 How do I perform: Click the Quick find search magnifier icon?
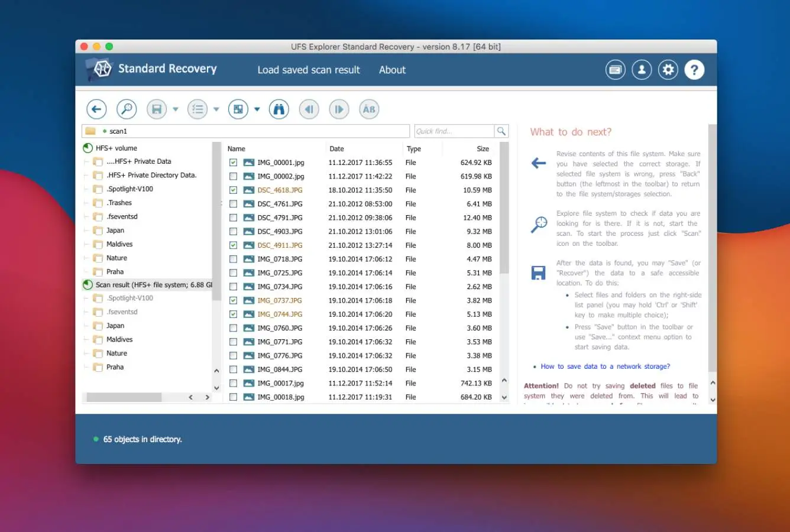tap(501, 131)
